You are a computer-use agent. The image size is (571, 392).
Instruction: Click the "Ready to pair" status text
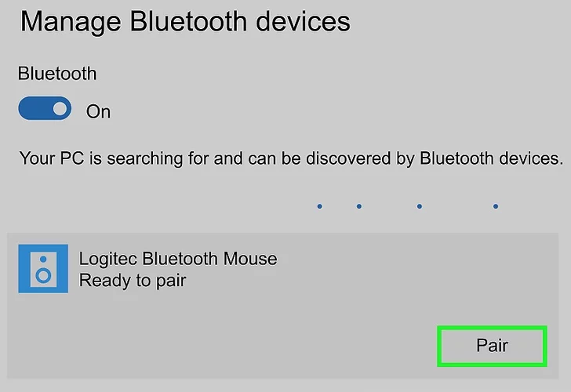pyautogui.click(x=133, y=280)
